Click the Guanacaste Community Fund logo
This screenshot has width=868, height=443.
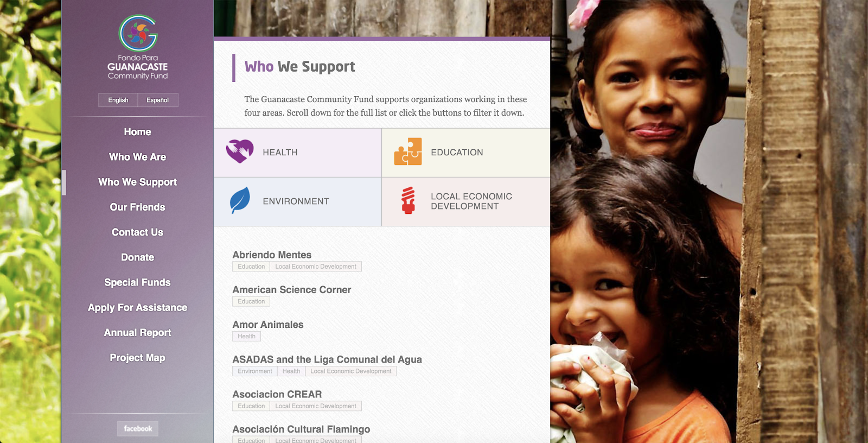[x=138, y=47]
